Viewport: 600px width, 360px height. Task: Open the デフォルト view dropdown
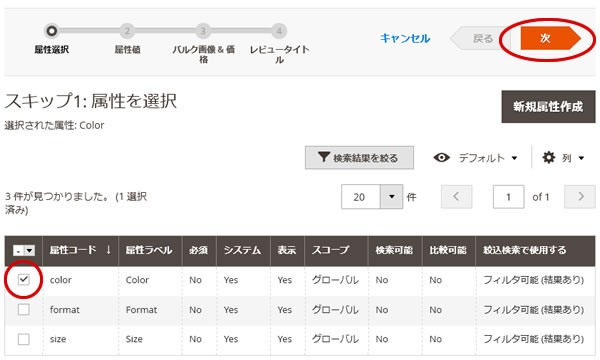(488, 158)
